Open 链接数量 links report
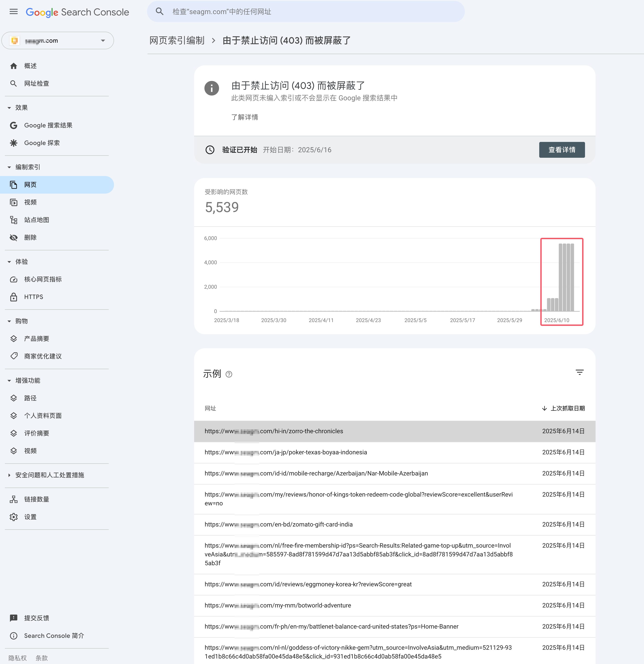 (36, 499)
